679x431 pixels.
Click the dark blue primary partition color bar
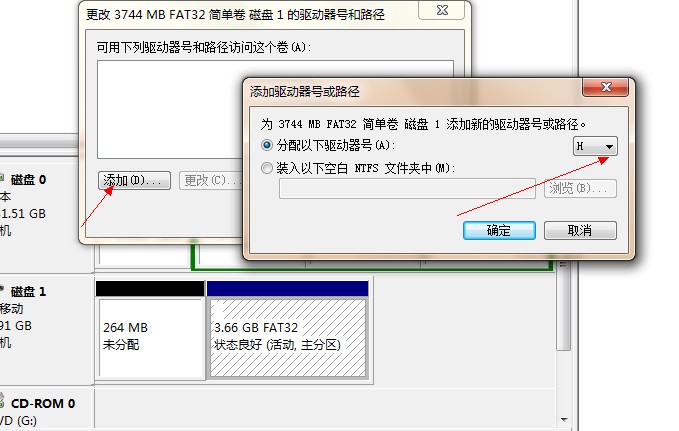pos(288,288)
